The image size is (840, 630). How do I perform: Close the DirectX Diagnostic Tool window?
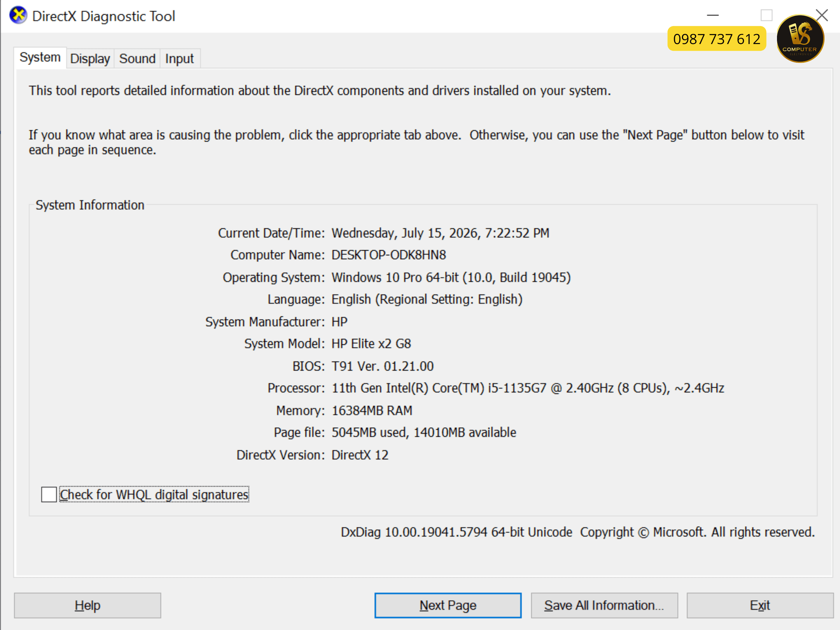point(821,15)
